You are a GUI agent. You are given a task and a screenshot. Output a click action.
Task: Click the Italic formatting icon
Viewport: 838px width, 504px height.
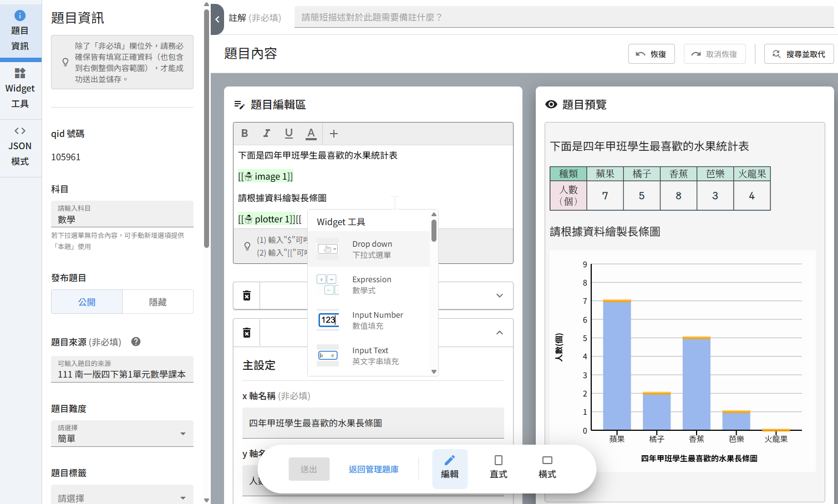click(x=267, y=133)
